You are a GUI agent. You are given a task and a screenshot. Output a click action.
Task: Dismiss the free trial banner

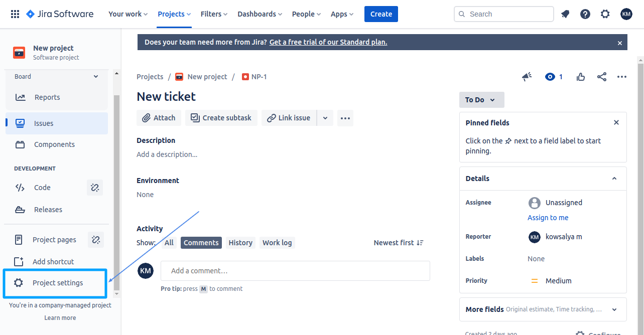620,43
